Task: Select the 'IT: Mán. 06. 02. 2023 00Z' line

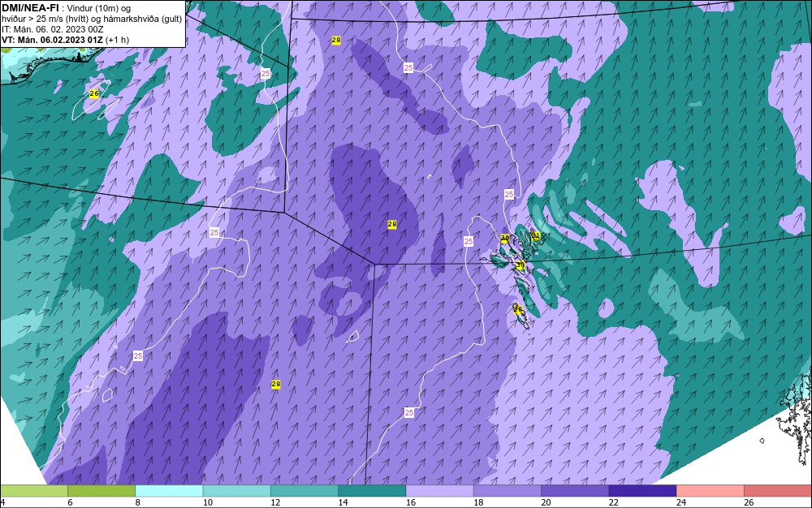Action: pyautogui.click(x=52, y=29)
